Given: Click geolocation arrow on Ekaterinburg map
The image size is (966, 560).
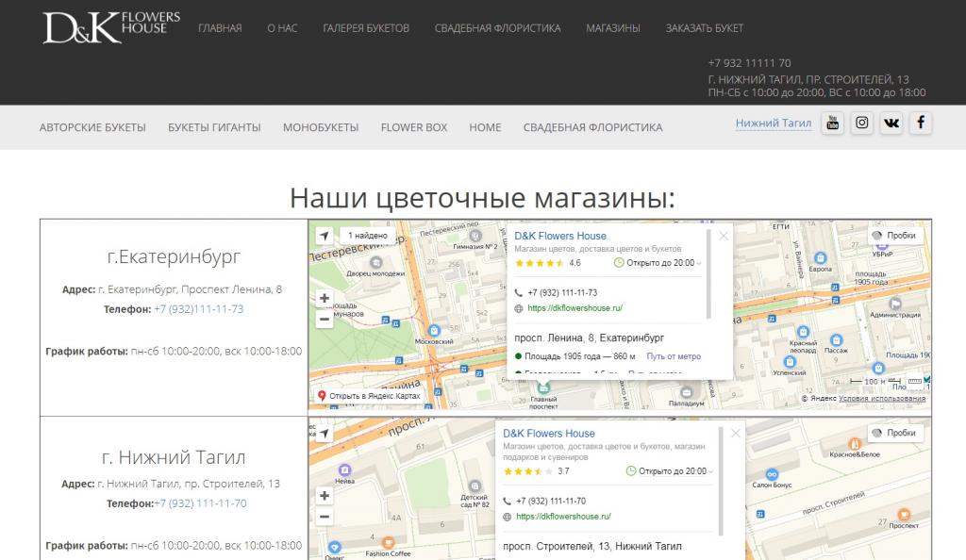Looking at the screenshot, I should (x=325, y=236).
